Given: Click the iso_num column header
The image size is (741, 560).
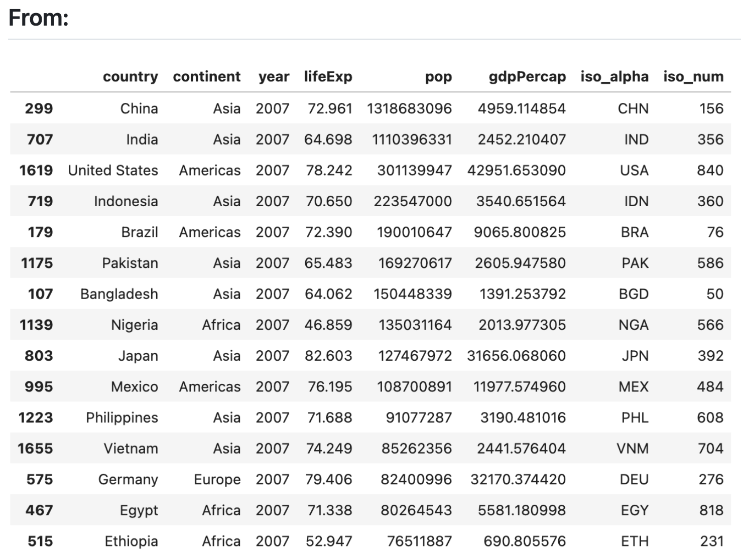Looking at the screenshot, I should [693, 77].
